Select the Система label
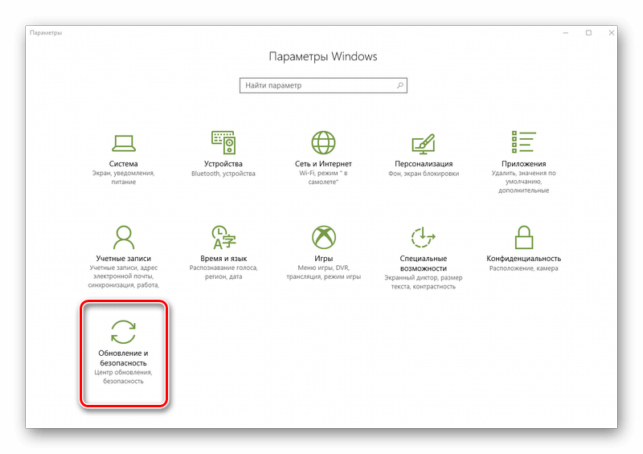Viewport: 643px width, 454px height. [x=123, y=164]
